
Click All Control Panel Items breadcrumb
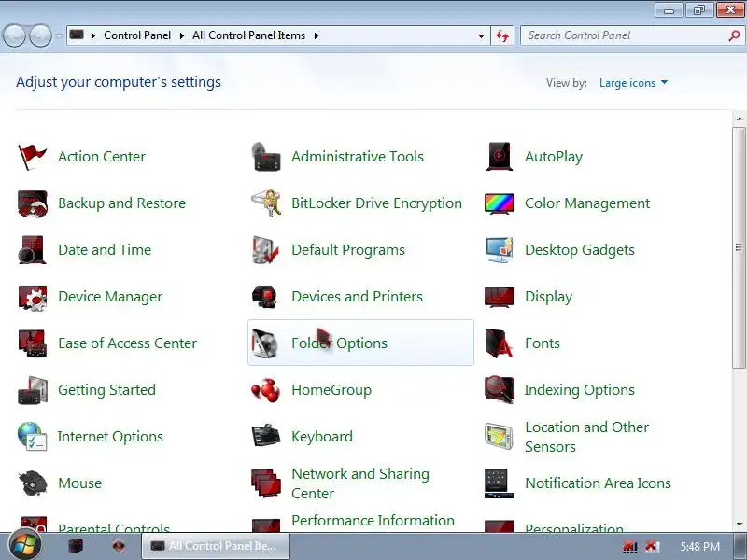click(x=248, y=35)
